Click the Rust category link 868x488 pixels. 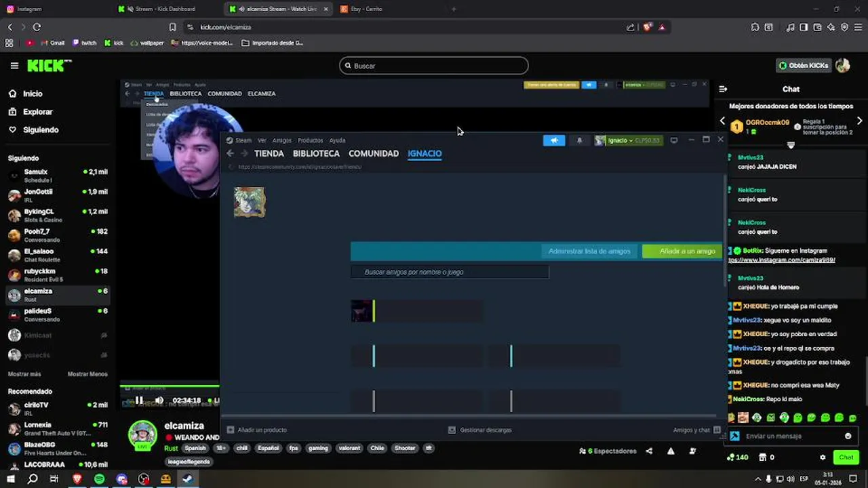click(171, 448)
